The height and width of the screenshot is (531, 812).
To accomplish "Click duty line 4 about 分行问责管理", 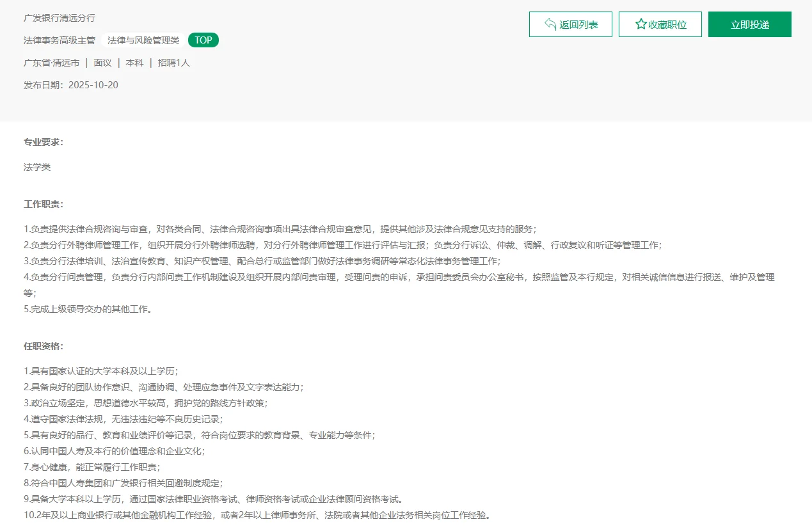I will pyautogui.click(x=399, y=285).
